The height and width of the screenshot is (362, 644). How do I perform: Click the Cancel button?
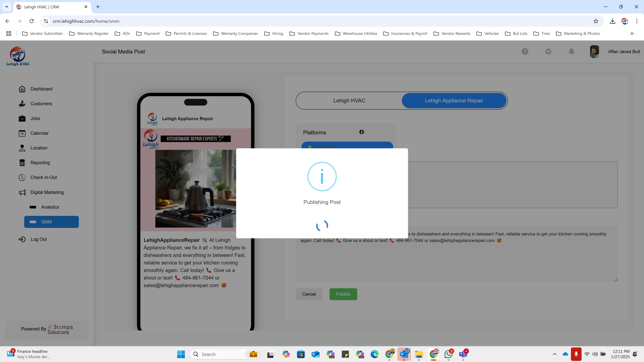point(309,294)
